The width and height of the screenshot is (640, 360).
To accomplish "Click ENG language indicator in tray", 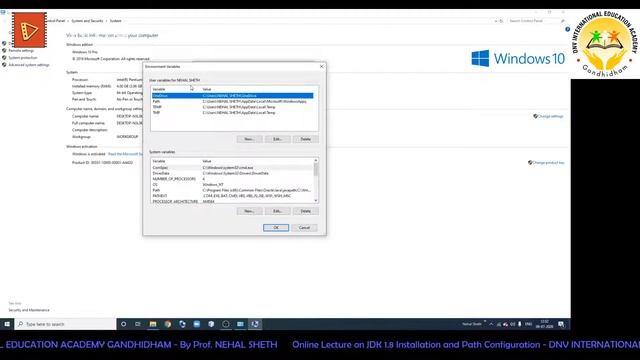I will pyautogui.click(x=529, y=324).
